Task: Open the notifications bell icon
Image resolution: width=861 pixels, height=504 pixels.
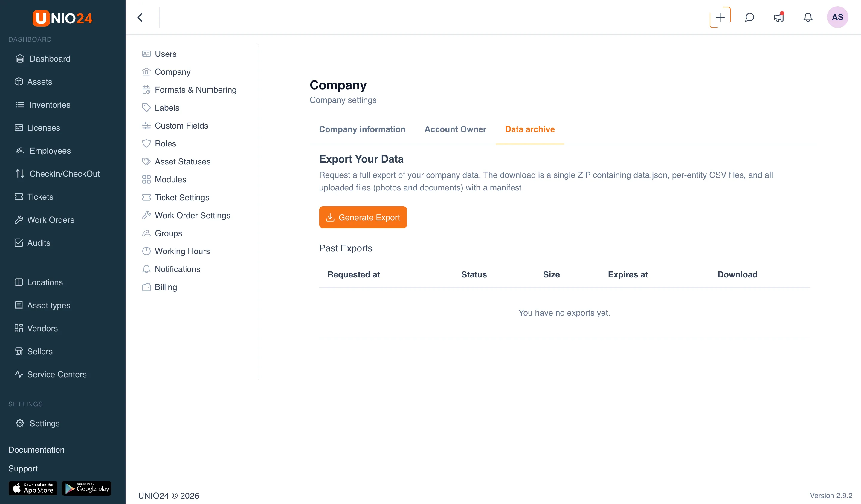Action: [x=808, y=17]
